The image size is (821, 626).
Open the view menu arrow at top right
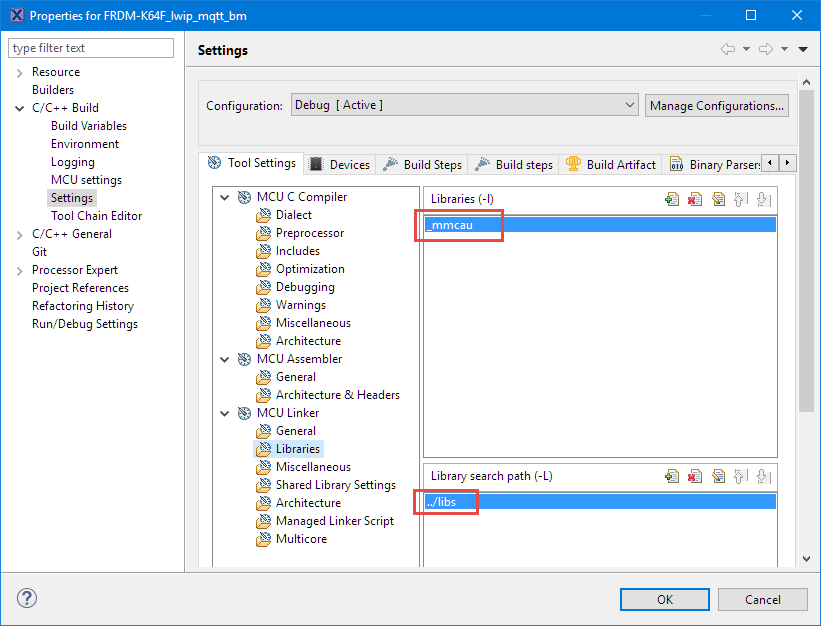(x=802, y=48)
